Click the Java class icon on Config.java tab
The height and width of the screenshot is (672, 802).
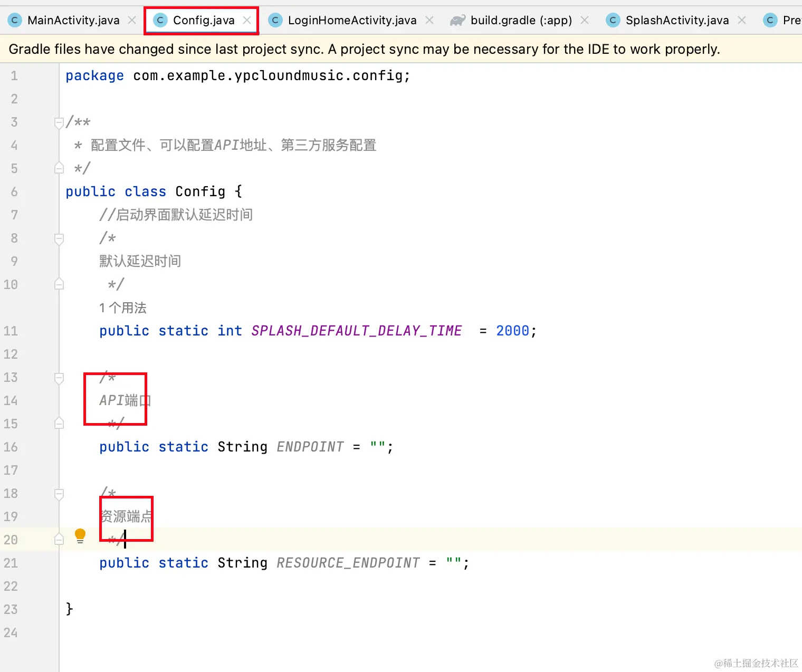coord(159,20)
